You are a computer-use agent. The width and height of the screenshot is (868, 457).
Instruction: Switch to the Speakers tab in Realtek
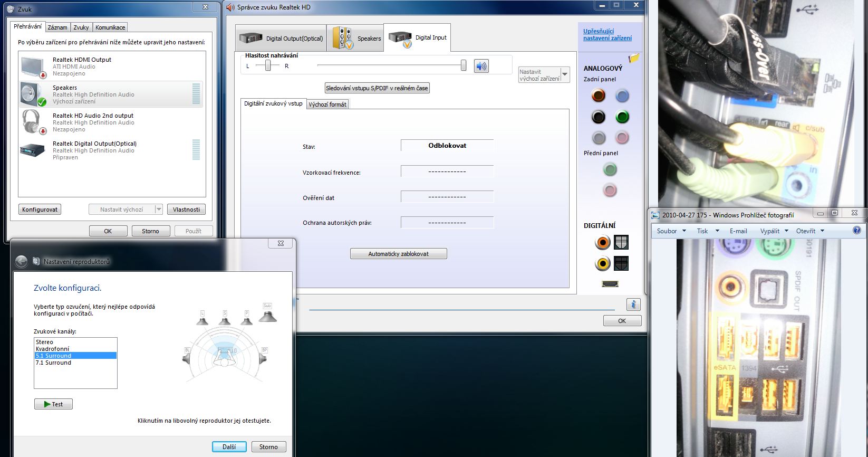coord(355,38)
